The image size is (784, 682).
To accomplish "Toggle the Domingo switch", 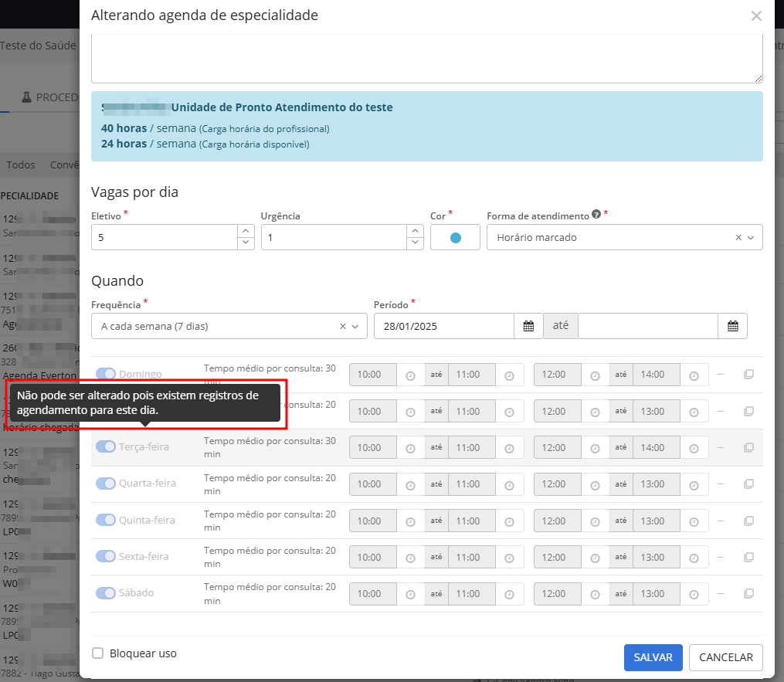I will [x=106, y=374].
